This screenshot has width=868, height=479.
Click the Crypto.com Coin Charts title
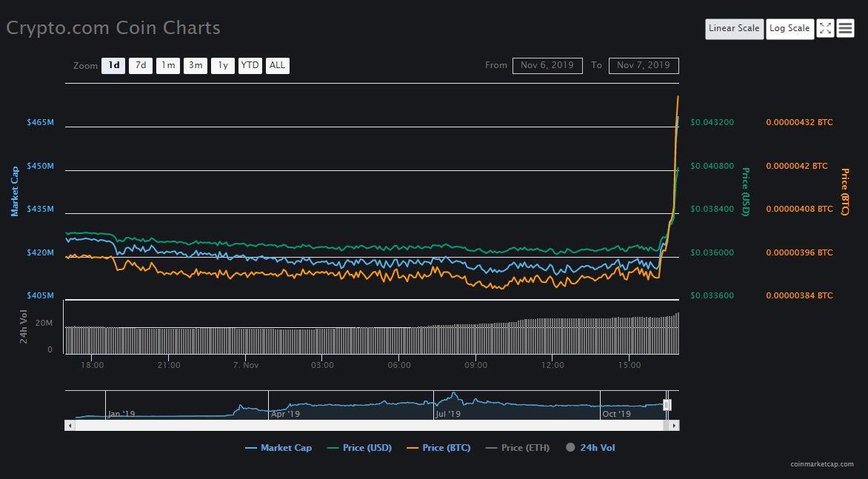[x=113, y=27]
